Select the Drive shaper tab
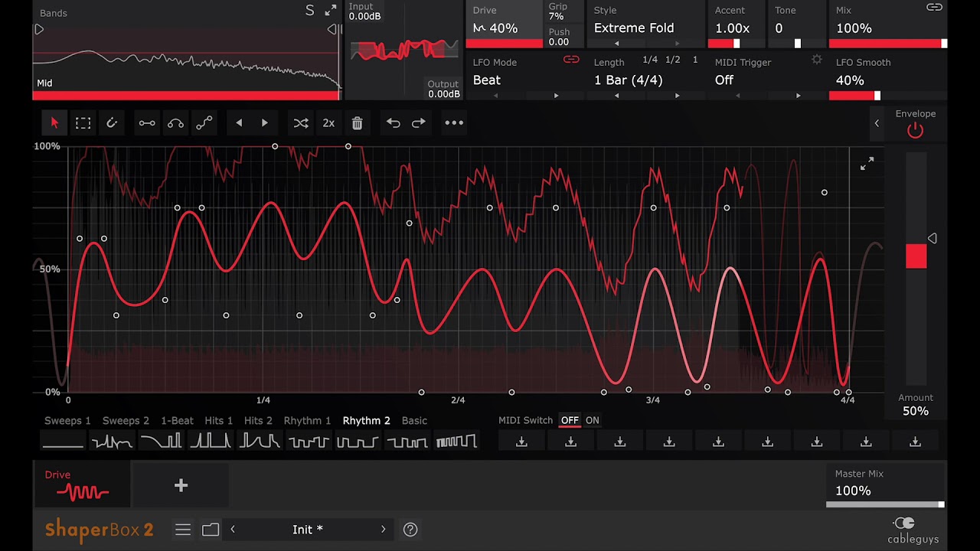Screen dimensions: 980x551 pyautogui.click(x=82, y=485)
